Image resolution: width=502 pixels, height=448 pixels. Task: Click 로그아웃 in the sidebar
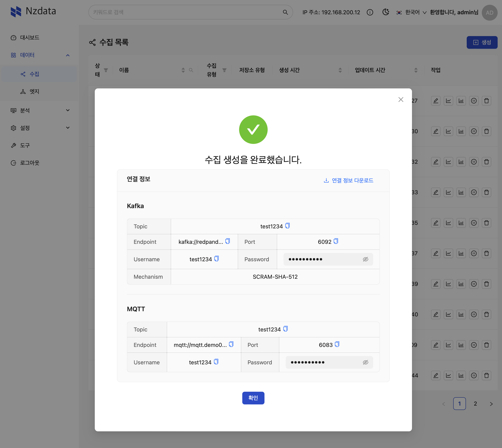click(39, 163)
